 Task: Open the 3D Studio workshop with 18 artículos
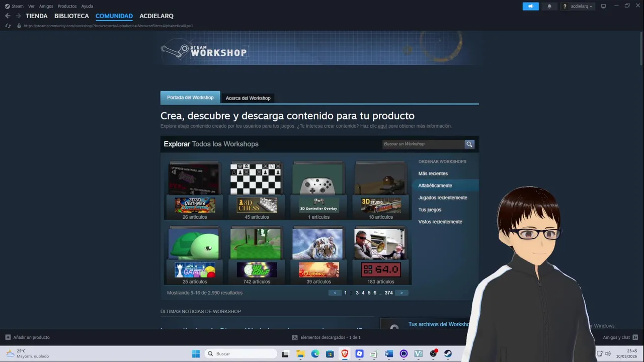[381, 191]
